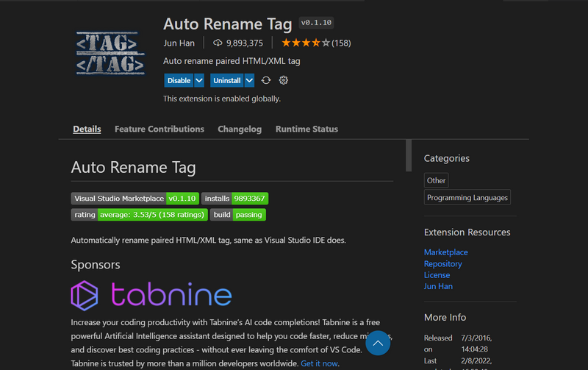Click the 'Auto rename paired HTML/XML tag' description
588x370 pixels.
pyautogui.click(x=232, y=61)
